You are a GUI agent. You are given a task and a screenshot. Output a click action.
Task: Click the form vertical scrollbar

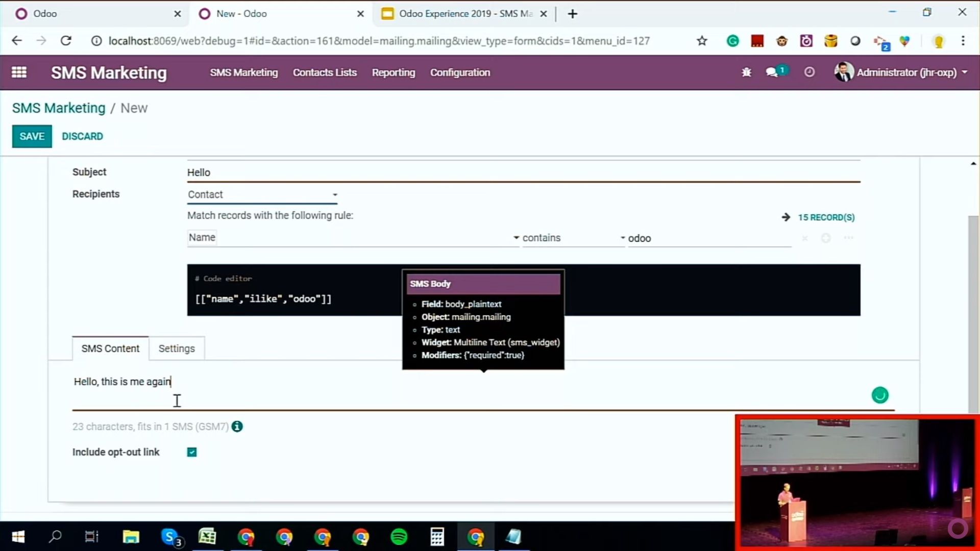coord(973,314)
